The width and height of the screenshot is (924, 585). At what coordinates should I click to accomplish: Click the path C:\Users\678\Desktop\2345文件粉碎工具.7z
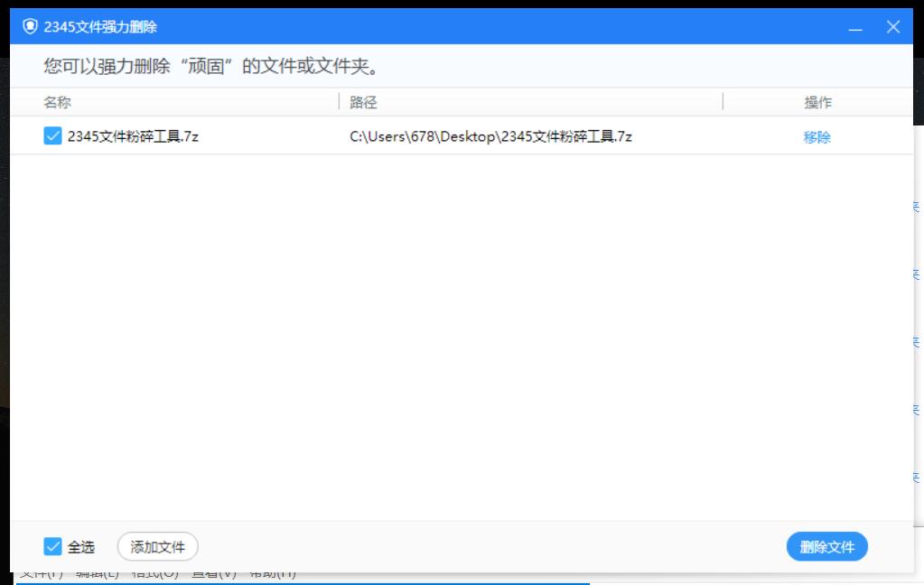pos(490,136)
